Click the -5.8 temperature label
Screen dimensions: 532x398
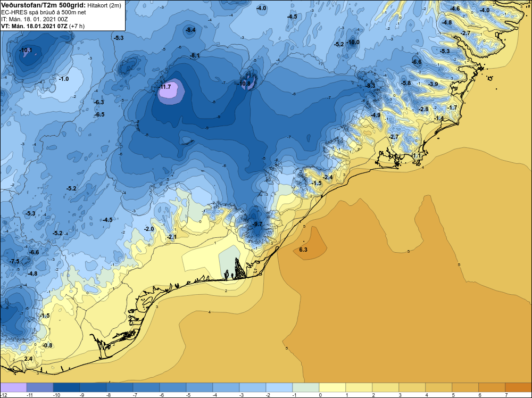406,84
